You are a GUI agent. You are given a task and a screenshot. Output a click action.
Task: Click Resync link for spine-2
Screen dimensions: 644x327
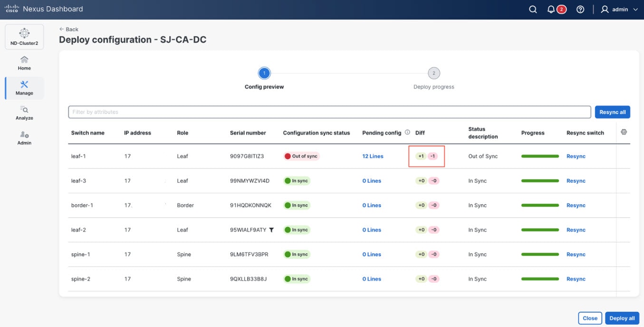576,279
